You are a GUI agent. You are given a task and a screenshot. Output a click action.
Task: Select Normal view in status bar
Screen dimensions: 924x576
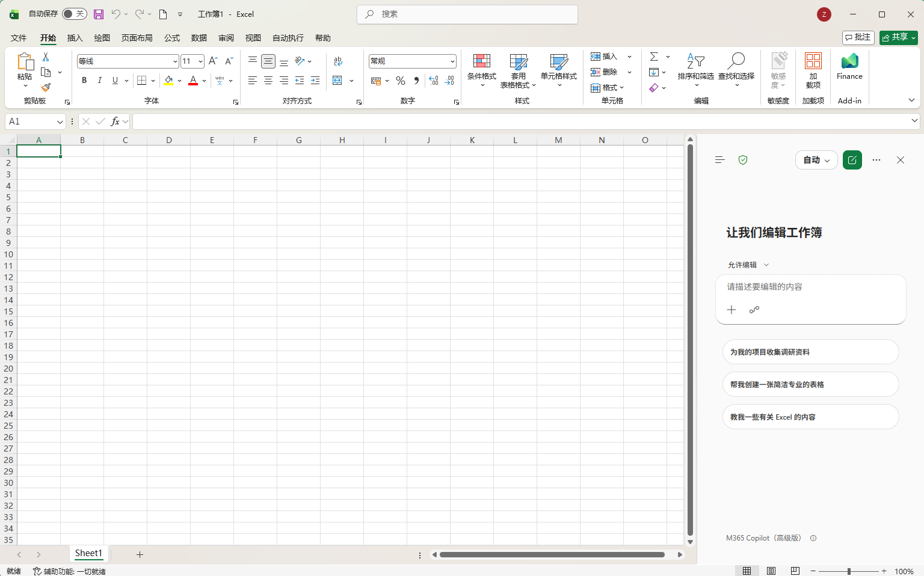click(x=747, y=571)
